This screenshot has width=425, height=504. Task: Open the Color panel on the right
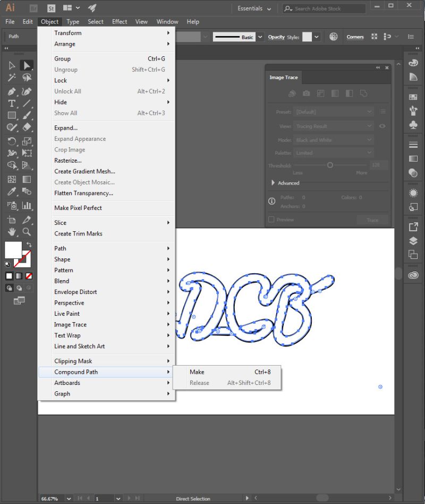(412, 62)
